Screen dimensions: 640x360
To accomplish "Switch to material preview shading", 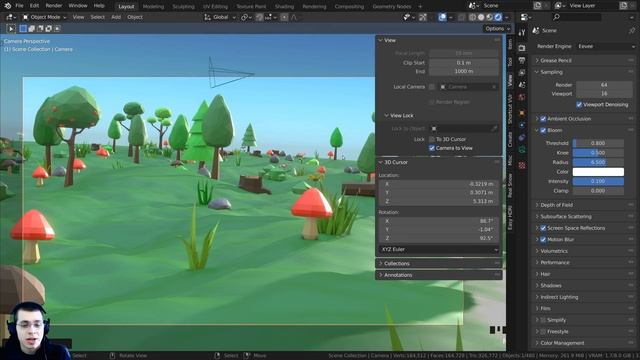I will [x=490, y=17].
